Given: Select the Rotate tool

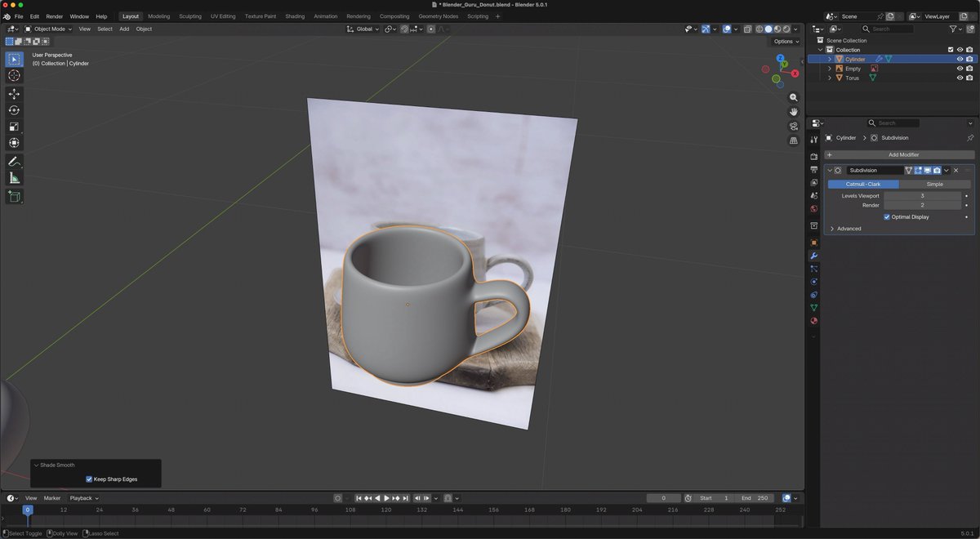Looking at the screenshot, I should (14, 110).
